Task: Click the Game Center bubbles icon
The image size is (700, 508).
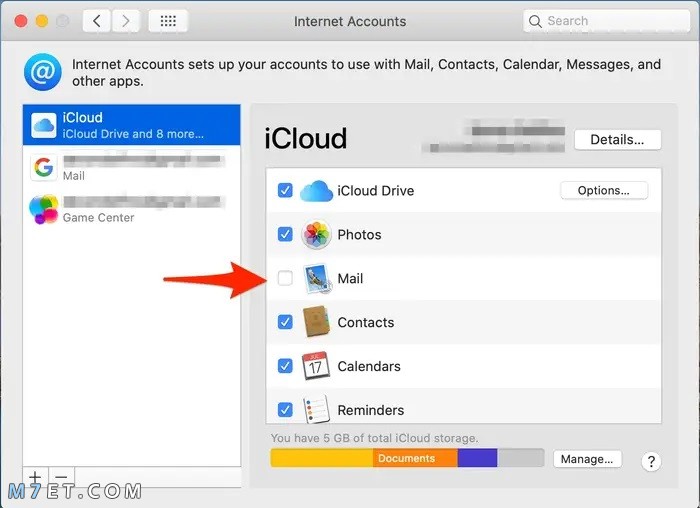Action: pyautogui.click(x=44, y=209)
